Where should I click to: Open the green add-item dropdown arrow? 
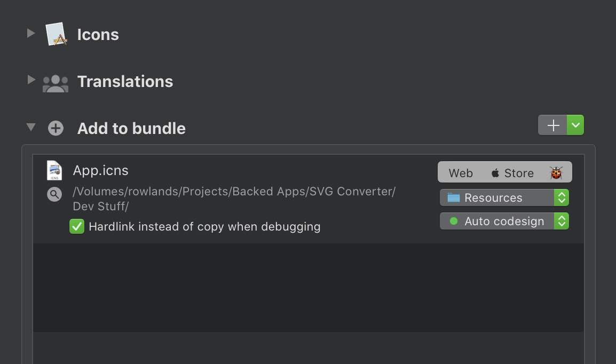tap(575, 125)
